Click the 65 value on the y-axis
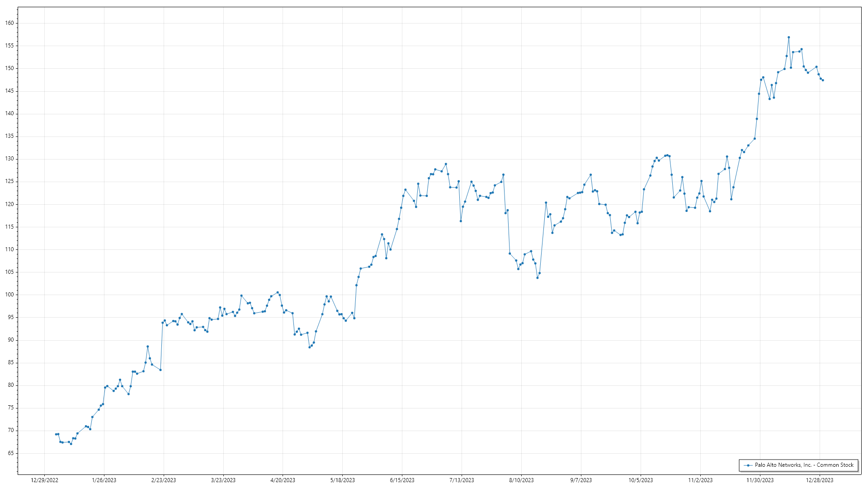Screen dimensions: 868x488 (x=11, y=453)
